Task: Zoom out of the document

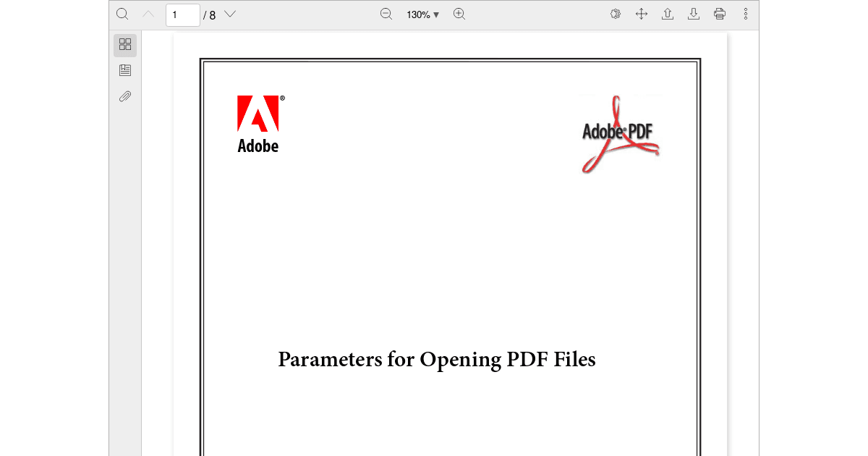Action: [x=386, y=14]
